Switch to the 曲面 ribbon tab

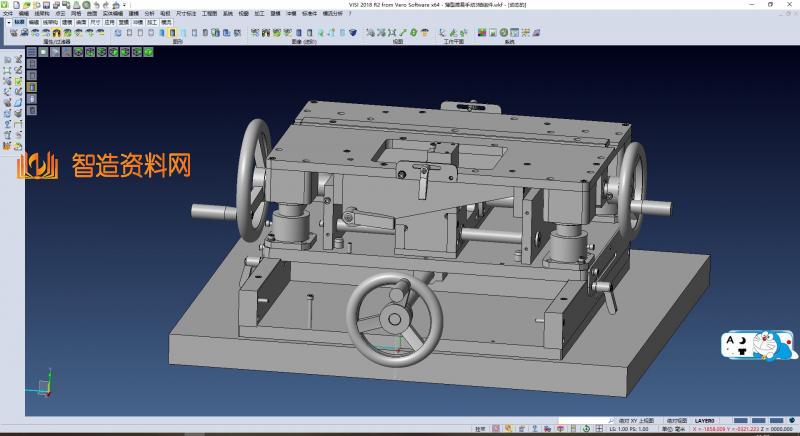pyautogui.click(x=81, y=20)
